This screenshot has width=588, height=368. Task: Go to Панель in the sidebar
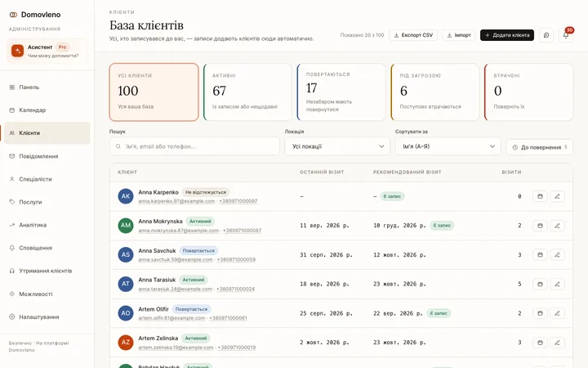pos(47,88)
